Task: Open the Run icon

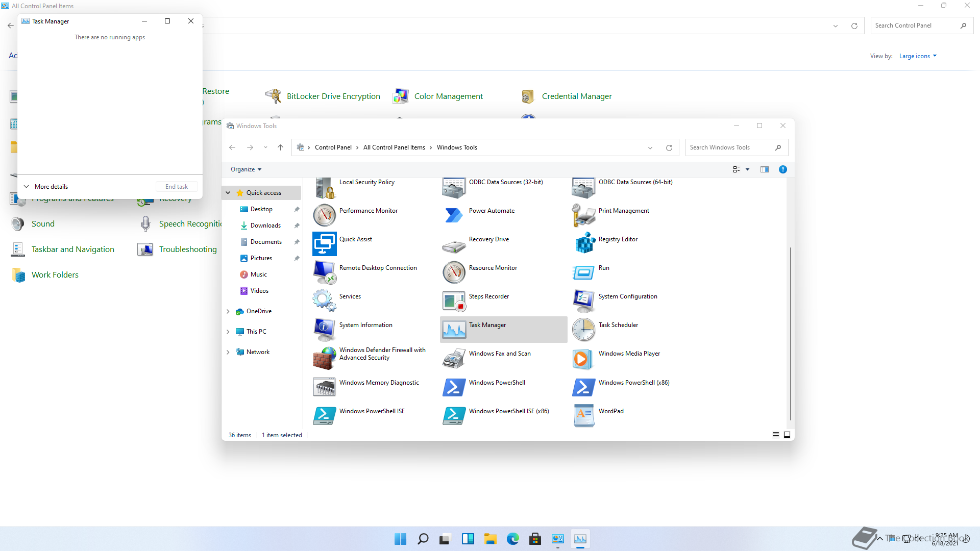Action: point(584,272)
